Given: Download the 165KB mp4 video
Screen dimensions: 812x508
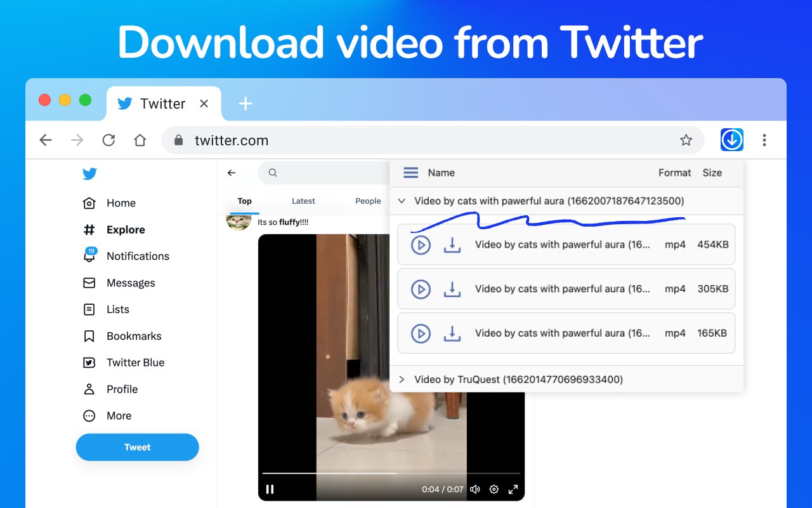Looking at the screenshot, I should tap(452, 333).
